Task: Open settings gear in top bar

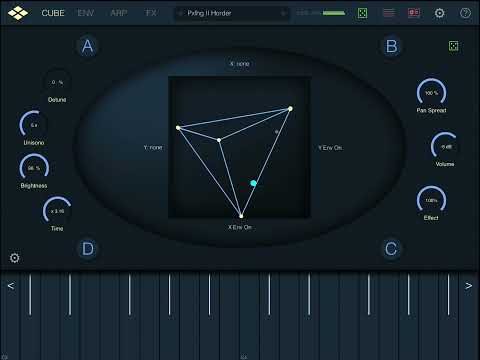Action: (x=440, y=13)
